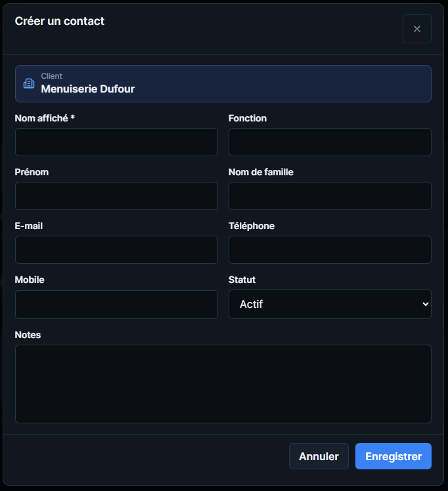448x491 pixels.
Task: Cancel with the Annuler button
Action: pyautogui.click(x=319, y=456)
